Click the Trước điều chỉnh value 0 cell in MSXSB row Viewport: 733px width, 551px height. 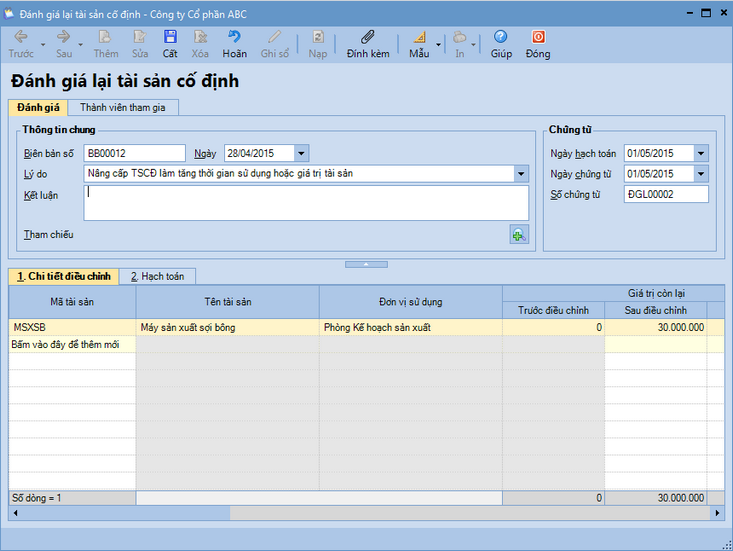tap(553, 327)
